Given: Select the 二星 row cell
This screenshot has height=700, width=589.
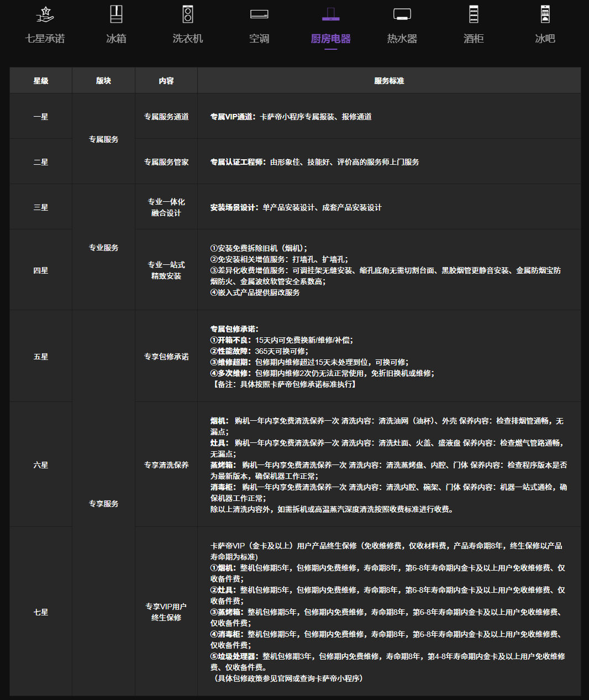Looking at the screenshot, I should (x=41, y=162).
